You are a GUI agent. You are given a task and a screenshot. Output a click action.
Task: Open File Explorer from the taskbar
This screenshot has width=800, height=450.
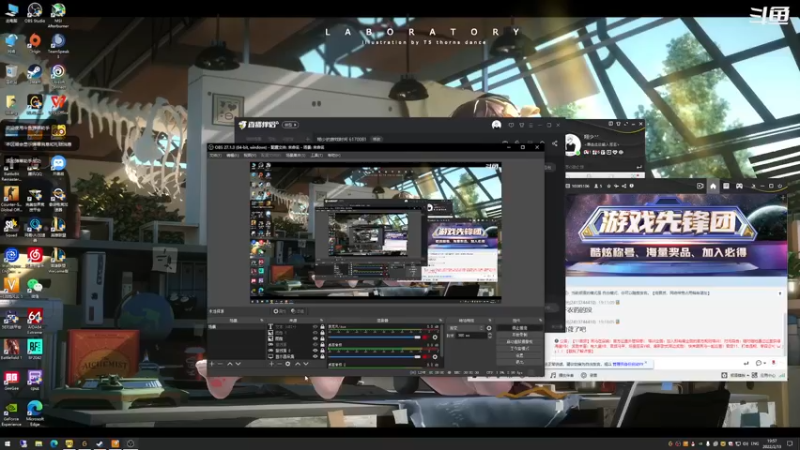(38, 443)
